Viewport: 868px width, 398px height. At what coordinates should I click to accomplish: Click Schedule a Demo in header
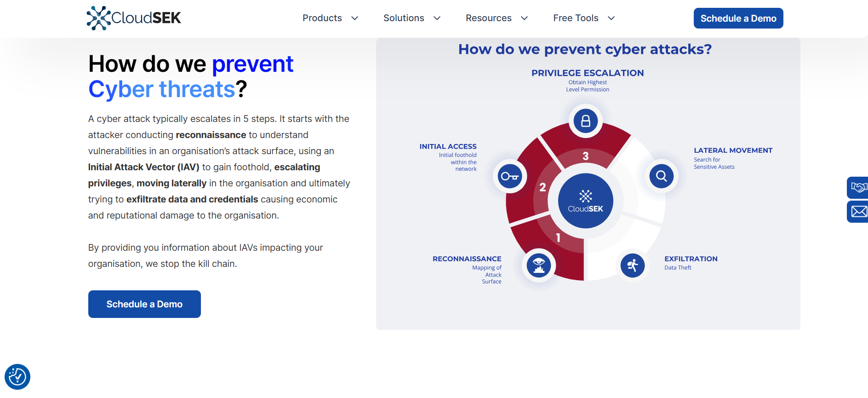pyautogui.click(x=738, y=18)
